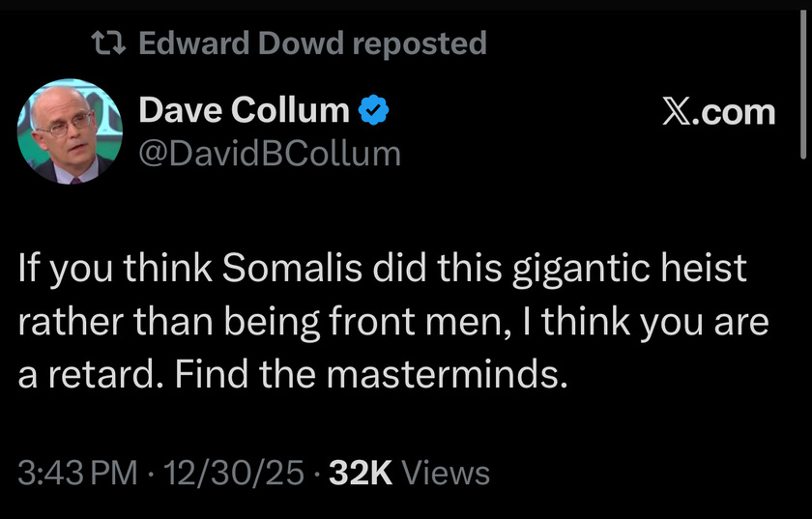
Task: Click the blue verified checkmark badge
Action: [x=375, y=112]
